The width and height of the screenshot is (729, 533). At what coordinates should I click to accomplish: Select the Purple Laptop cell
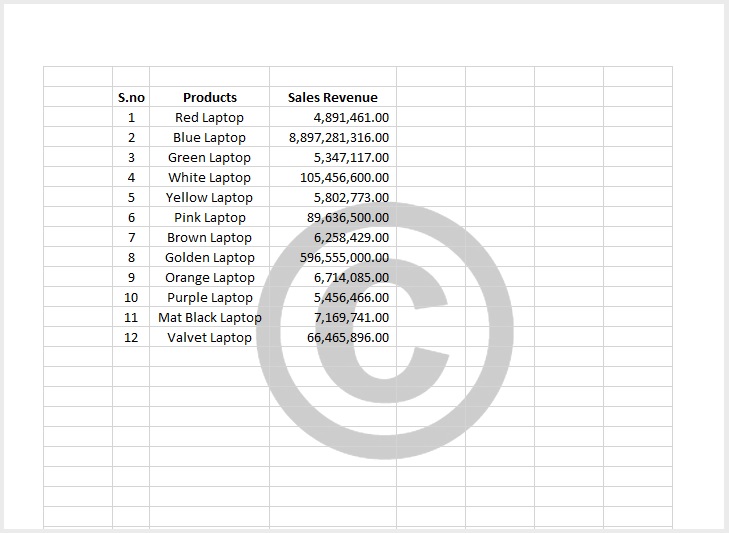point(210,297)
